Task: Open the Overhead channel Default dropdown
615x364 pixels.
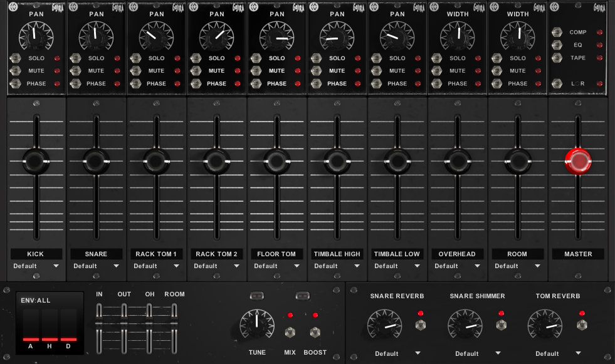Action: (x=458, y=266)
